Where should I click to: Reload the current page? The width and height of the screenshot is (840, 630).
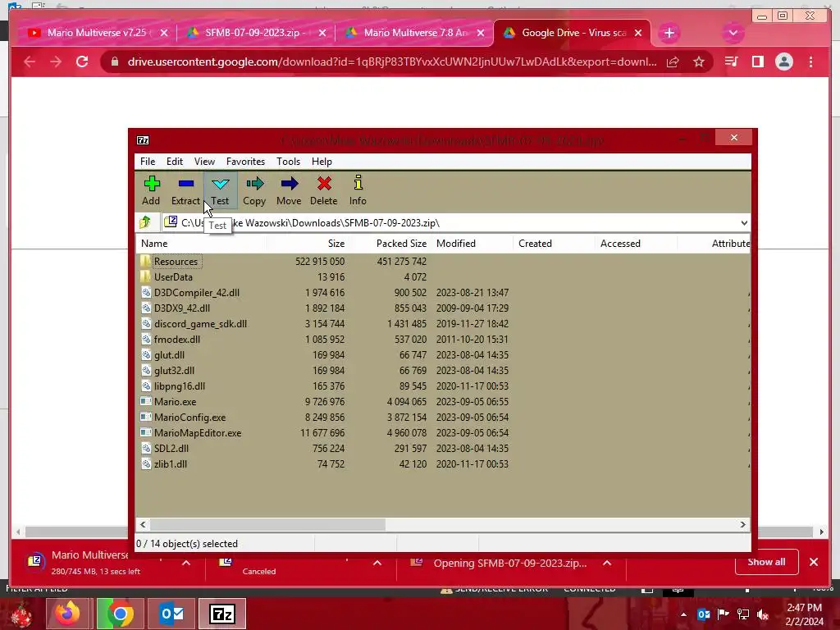[x=82, y=62]
